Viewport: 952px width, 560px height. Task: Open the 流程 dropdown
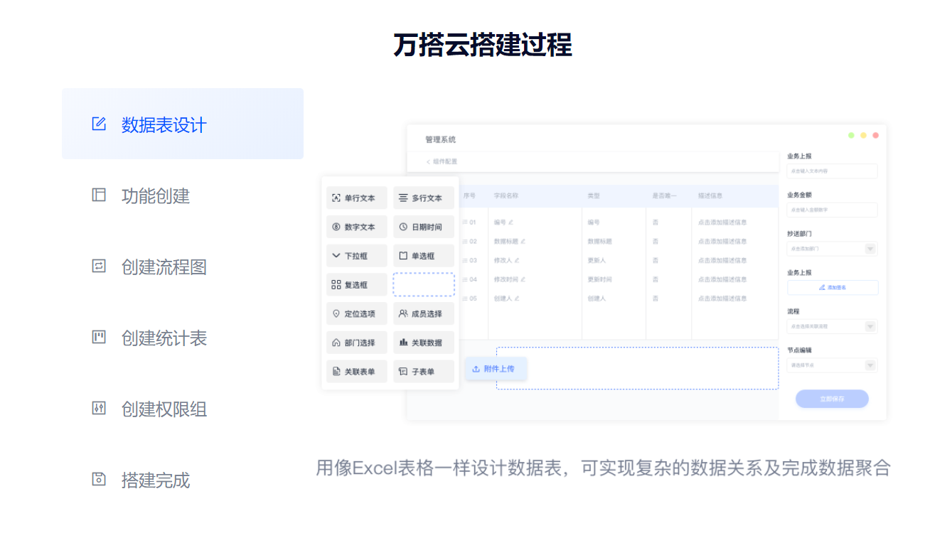832,326
